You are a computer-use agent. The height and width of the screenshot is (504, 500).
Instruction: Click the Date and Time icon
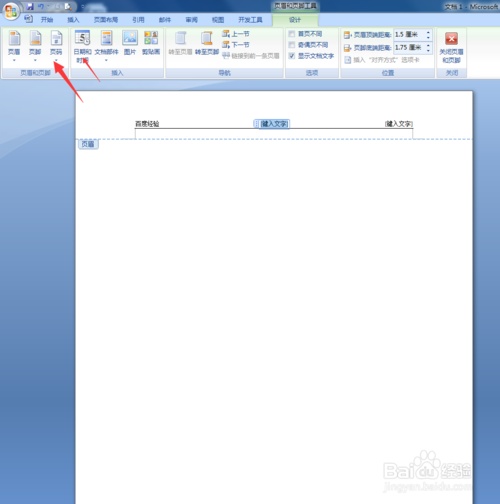pos(82,37)
